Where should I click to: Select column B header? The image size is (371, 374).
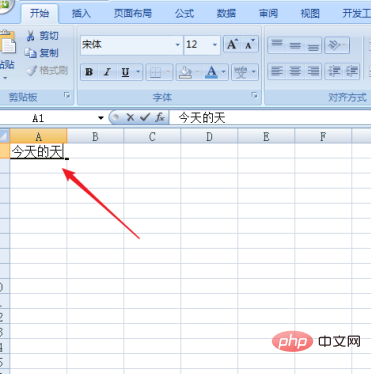(x=95, y=136)
